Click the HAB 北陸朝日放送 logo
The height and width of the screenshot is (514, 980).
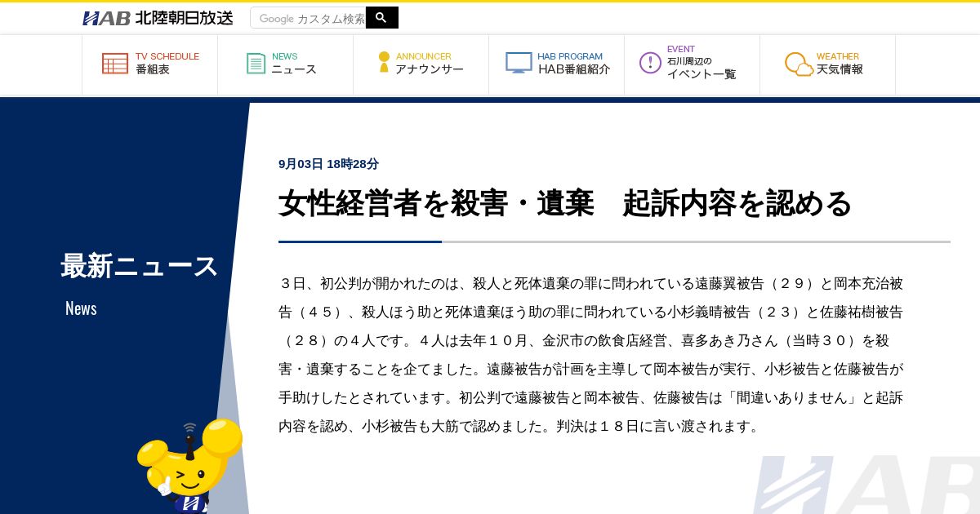158,18
